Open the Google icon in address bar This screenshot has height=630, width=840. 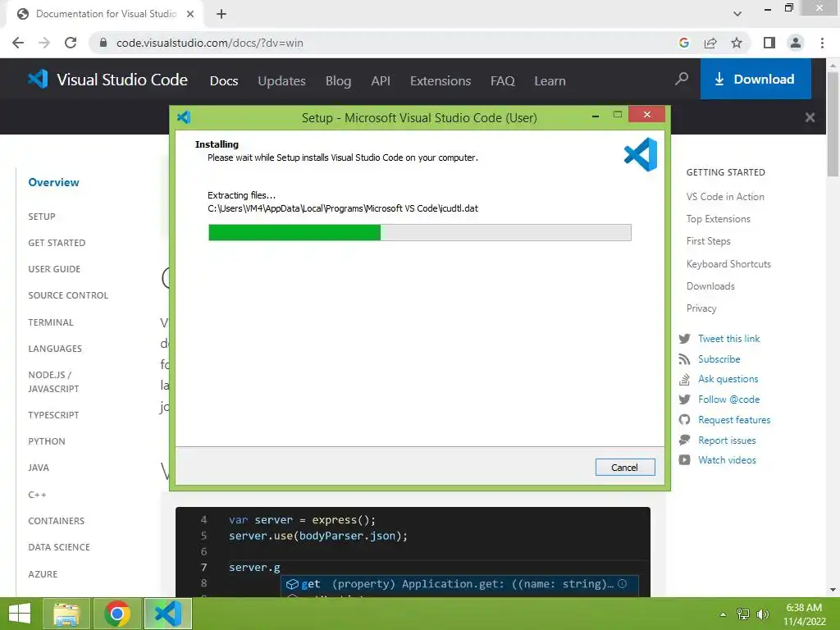(683, 43)
